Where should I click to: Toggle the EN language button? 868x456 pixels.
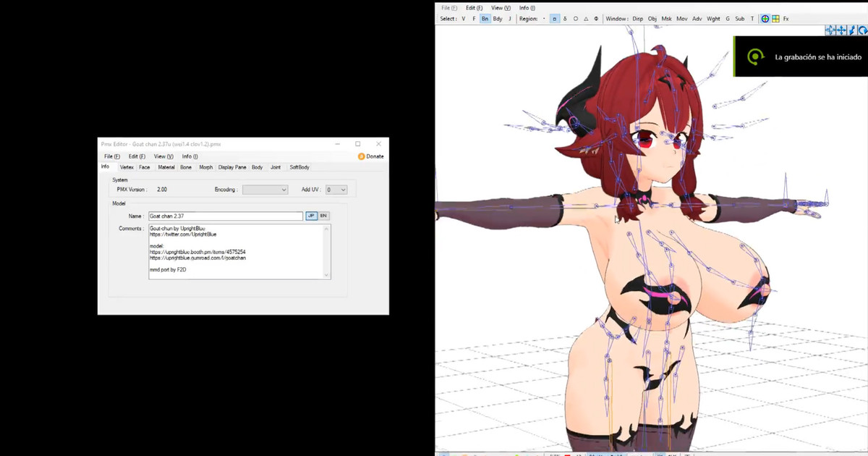point(323,216)
